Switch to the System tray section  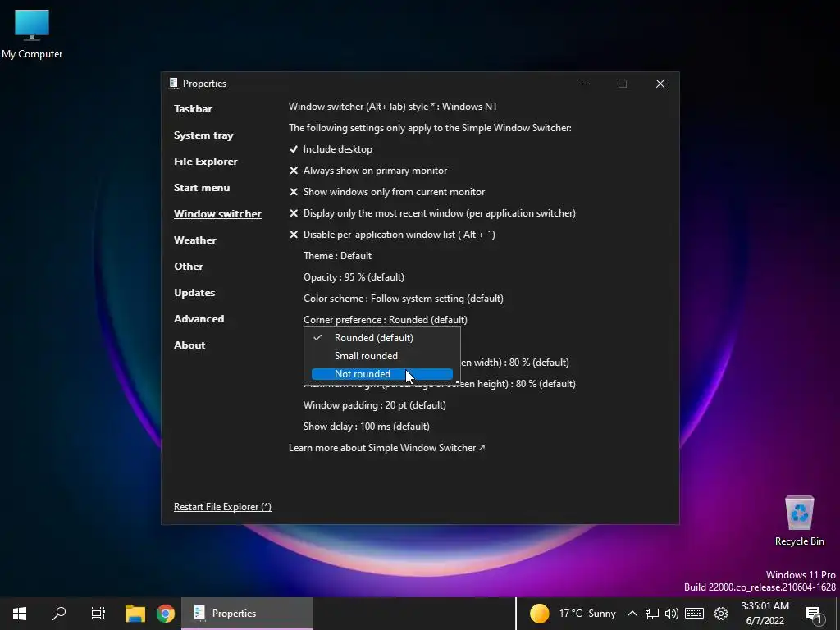click(x=203, y=135)
